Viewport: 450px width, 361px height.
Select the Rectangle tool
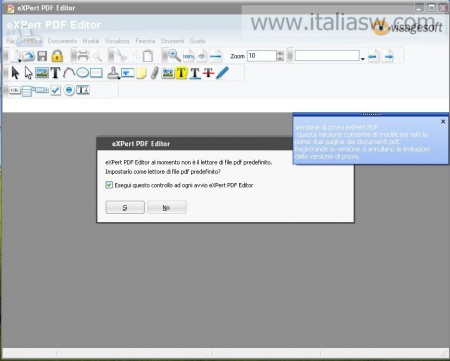pos(96,73)
